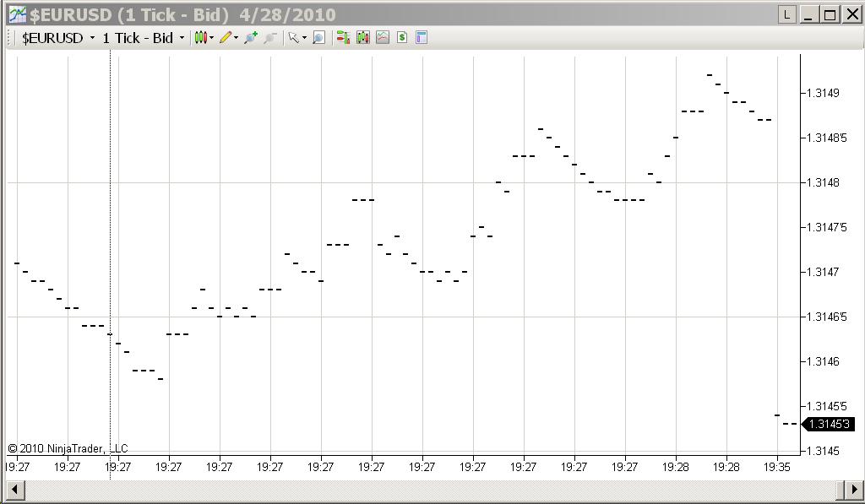Click the $EURUSD instrument name text in toolbar
This screenshot has height=504, width=865.
pos(52,38)
